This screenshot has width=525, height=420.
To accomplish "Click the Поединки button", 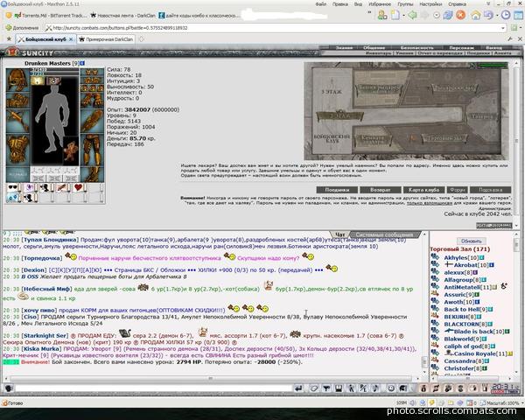I will (x=337, y=190).
